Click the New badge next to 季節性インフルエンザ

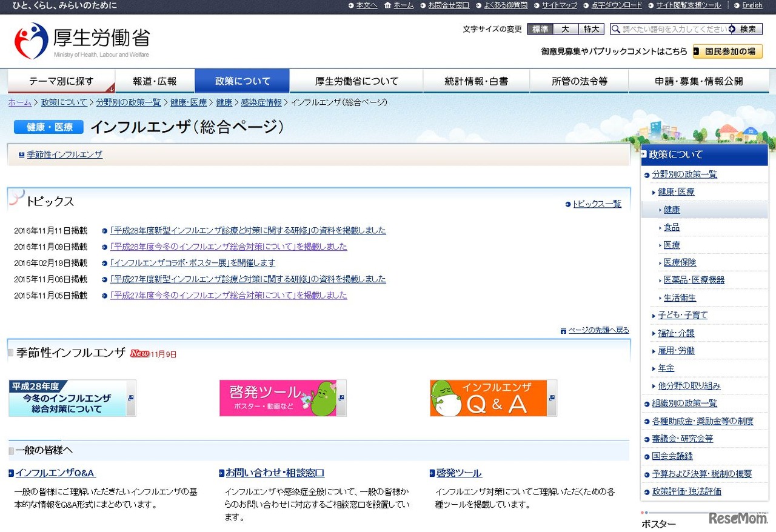139,353
